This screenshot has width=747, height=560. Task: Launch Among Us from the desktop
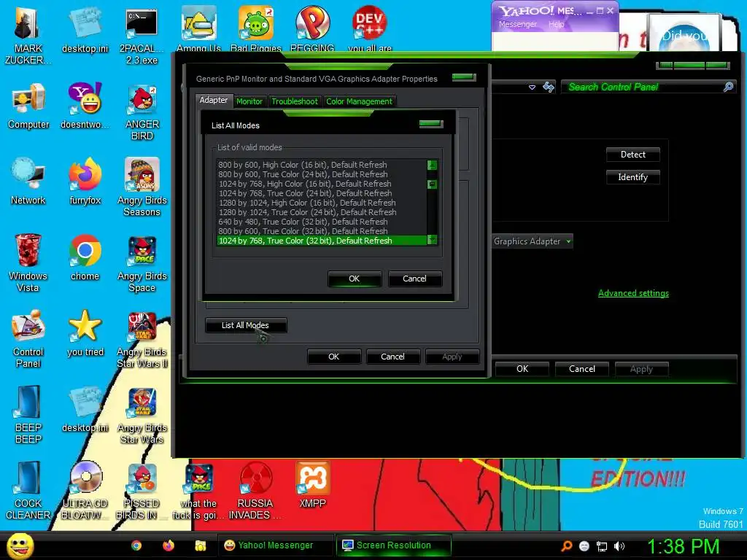[198, 28]
